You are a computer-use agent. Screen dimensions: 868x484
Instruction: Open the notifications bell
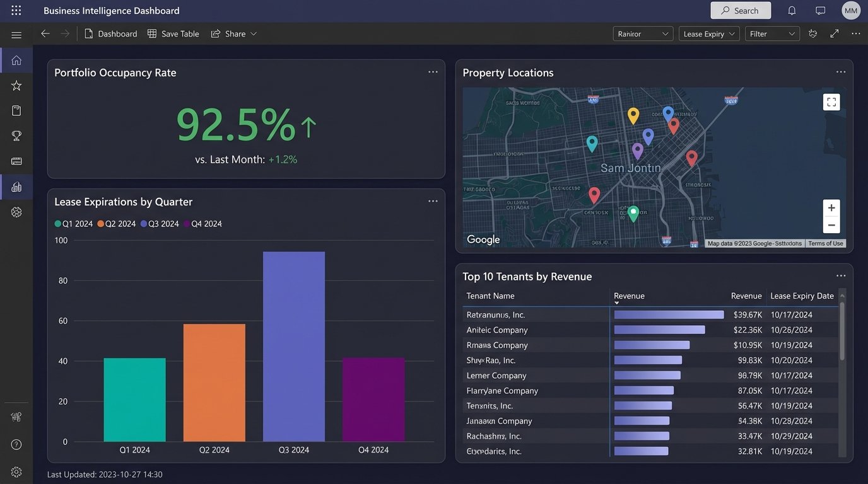click(792, 11)
